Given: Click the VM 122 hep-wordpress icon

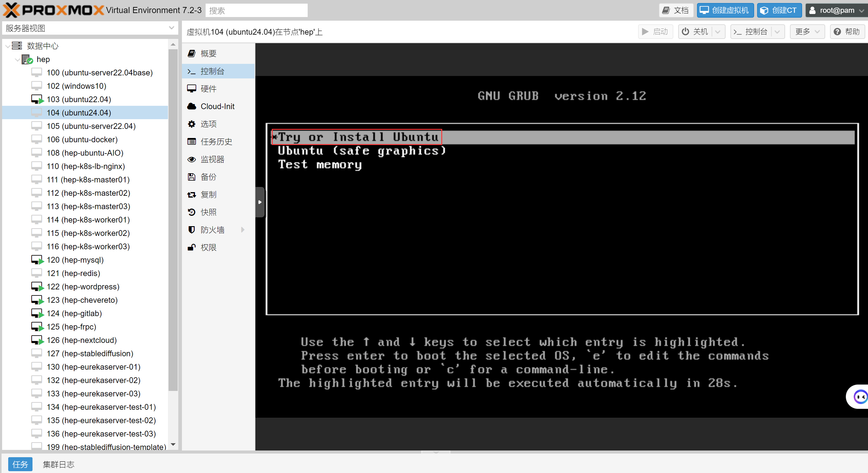Looking at the screenshot, I should coord(37,286).
